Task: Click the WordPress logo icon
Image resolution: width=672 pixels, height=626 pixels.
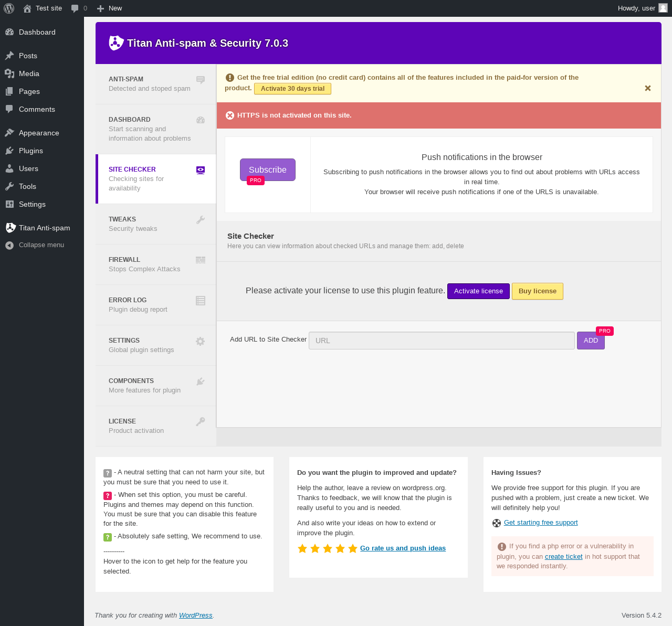Action: coord(9,8)
